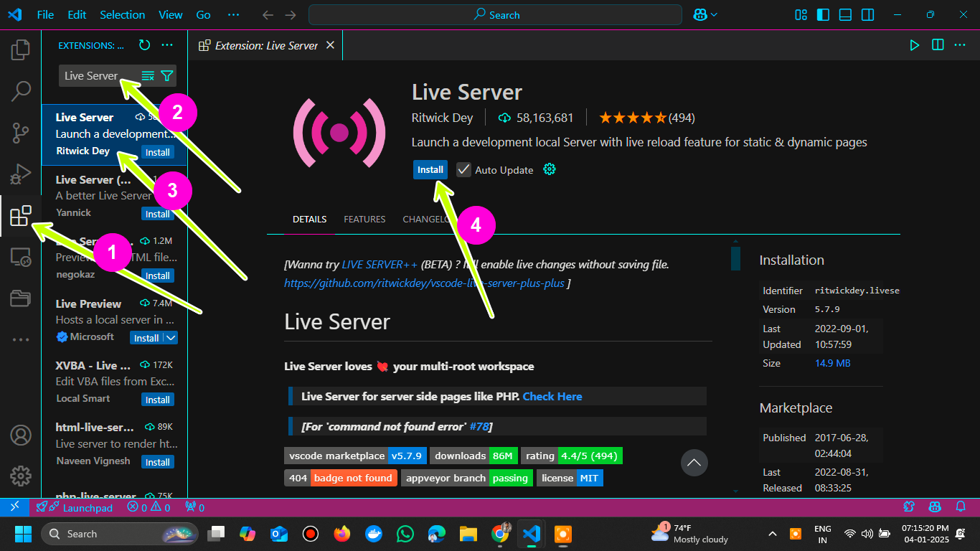Open extension settings gear next to Auto Update

click(550, 170)
